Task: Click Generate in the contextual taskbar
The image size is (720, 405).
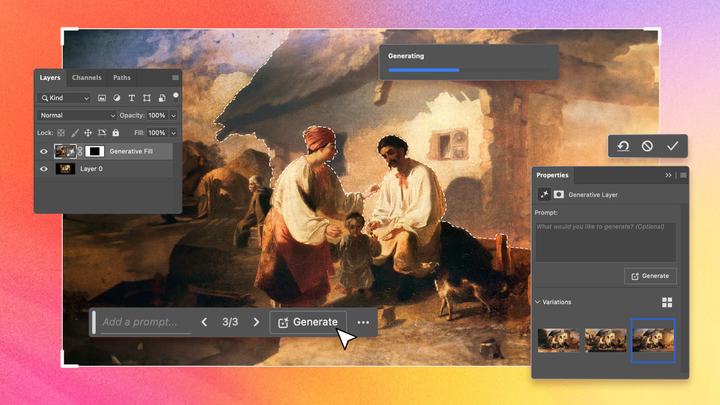Action: pyautogui.click(x=308, y=322)
